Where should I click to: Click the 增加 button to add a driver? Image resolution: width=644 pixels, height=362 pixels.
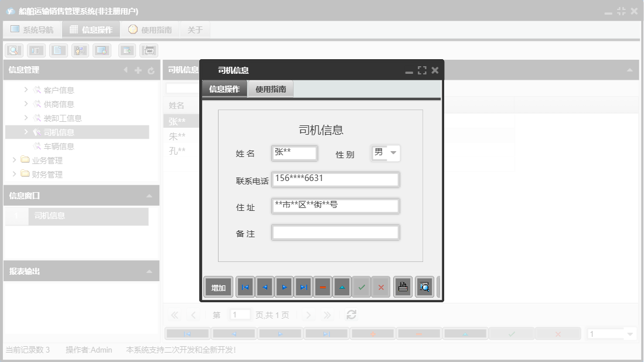(218, 286)
